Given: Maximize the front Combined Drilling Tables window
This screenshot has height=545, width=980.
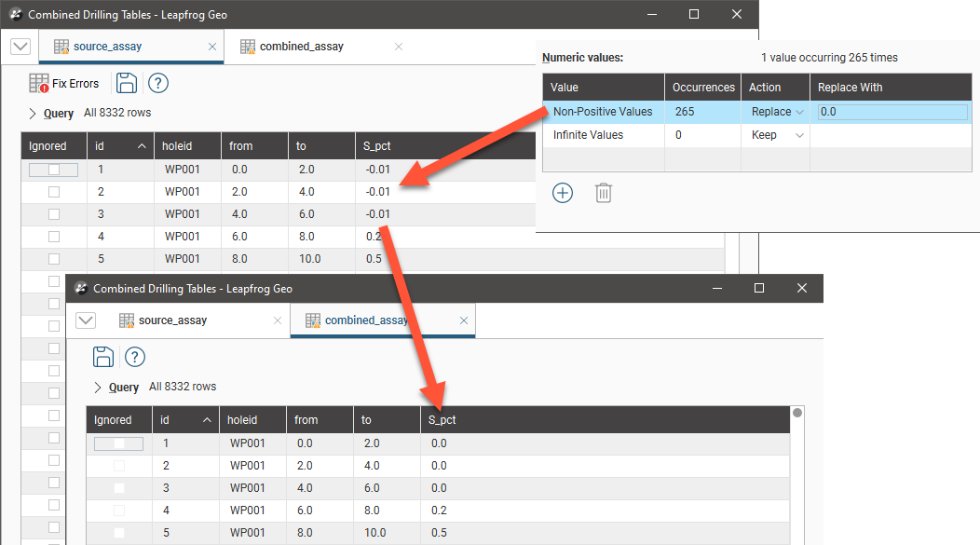Looking at the screenshot, I should [x=758, y=288].
